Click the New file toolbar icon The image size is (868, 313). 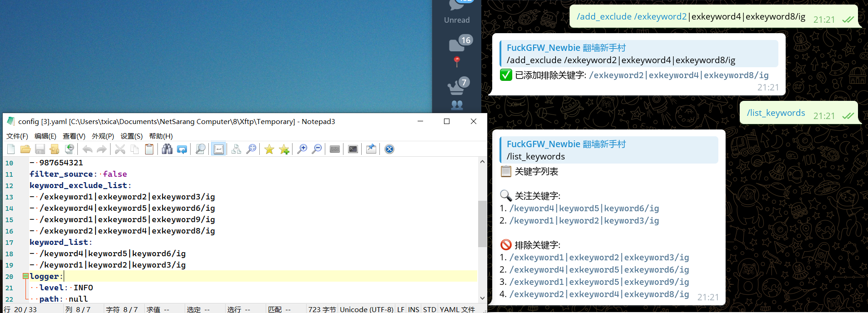[x=11, y=149]
